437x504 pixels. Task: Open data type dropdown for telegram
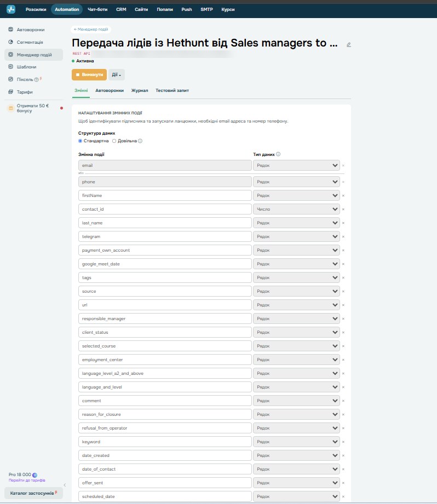(x=296, y=236)
